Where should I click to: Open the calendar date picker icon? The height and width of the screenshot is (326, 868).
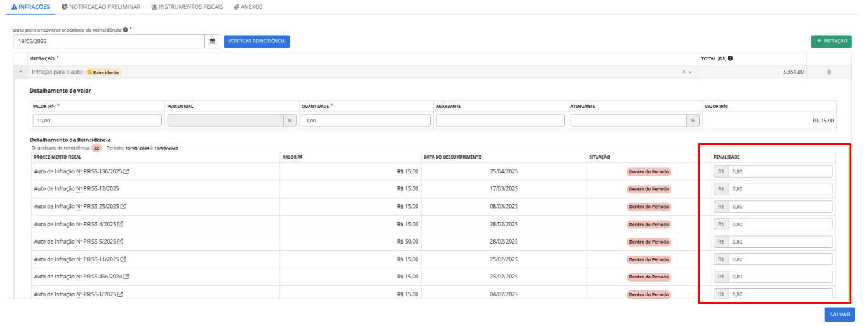point(213,41)
